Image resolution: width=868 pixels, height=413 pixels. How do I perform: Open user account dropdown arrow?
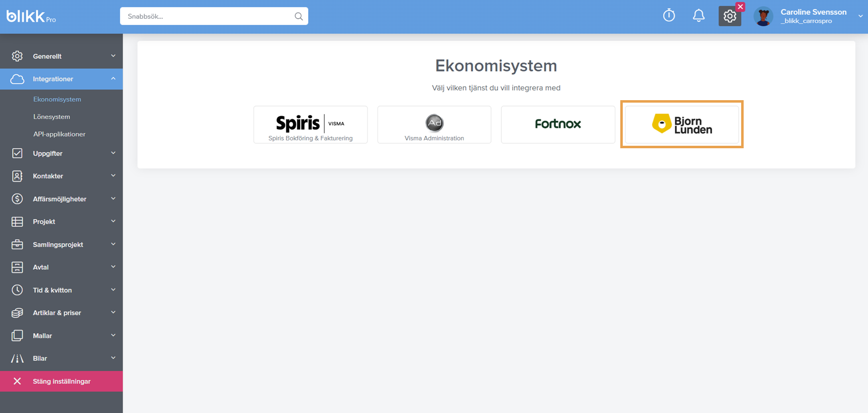(x=861, y=16)
